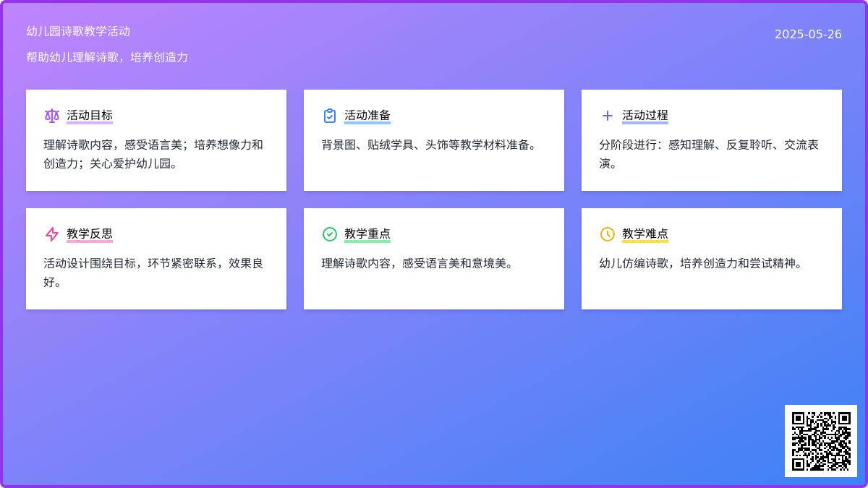Click the subtitle 帮助幼儿理解诗歌,培养创造力

[x=107, y=57]
